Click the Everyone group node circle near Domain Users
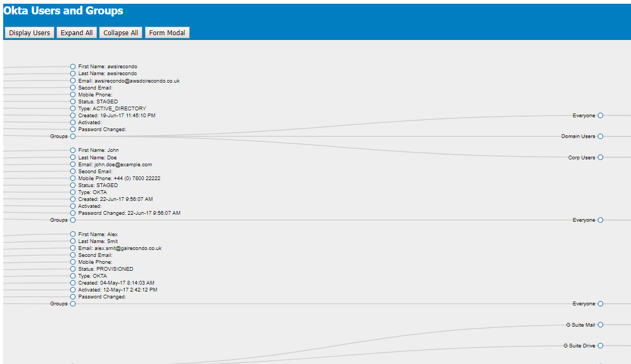631x364 pixels. tap(601, 115)
